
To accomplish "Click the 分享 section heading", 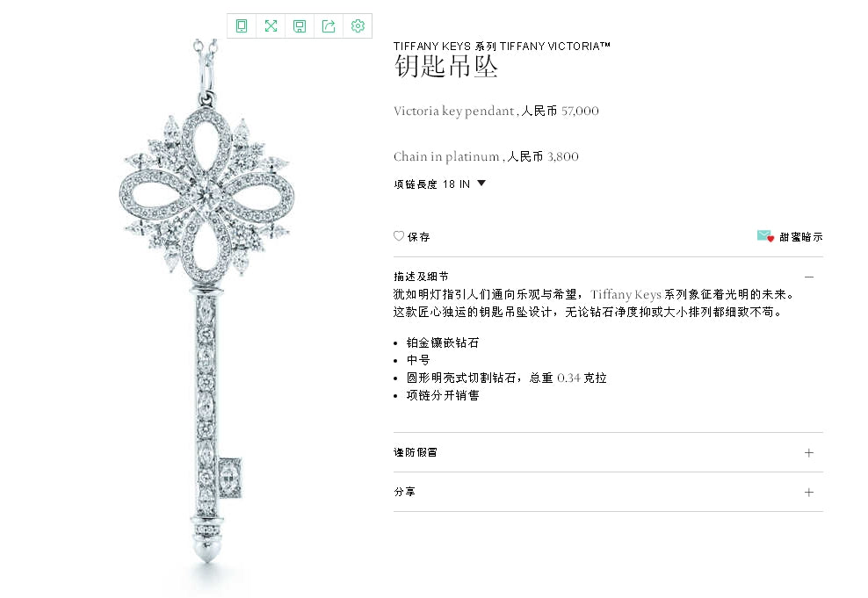I will [x=404, y=492].
